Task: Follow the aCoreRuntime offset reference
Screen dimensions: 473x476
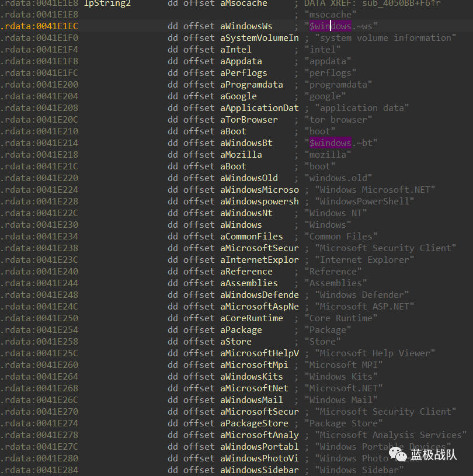Action: (x=251, y=318)
